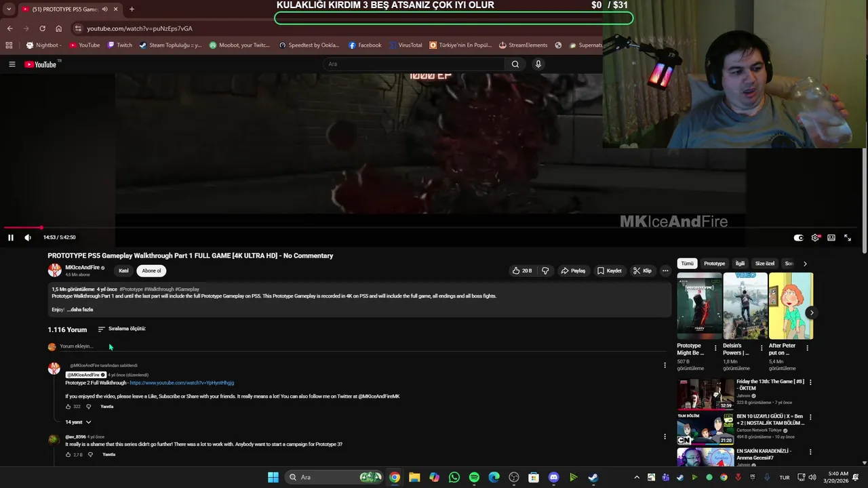Reload the page with the browser refresh icon
The image size is (868, 488).
pyautogui.click(x=42, y=28)
